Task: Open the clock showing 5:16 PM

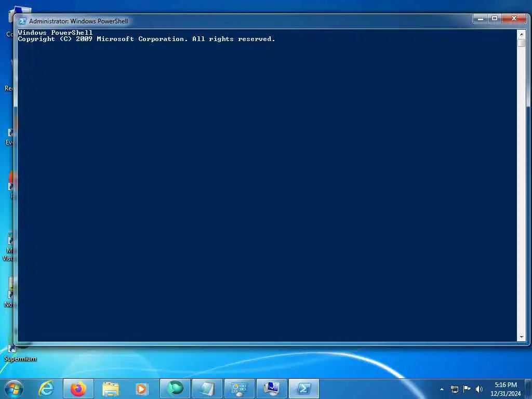Action: [x=506, y=389]
